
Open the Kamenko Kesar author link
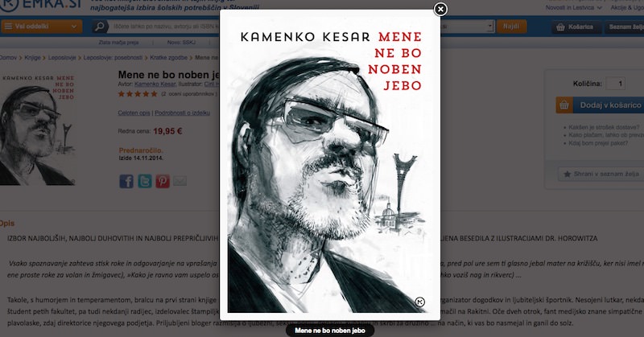(x=155, y=84)
